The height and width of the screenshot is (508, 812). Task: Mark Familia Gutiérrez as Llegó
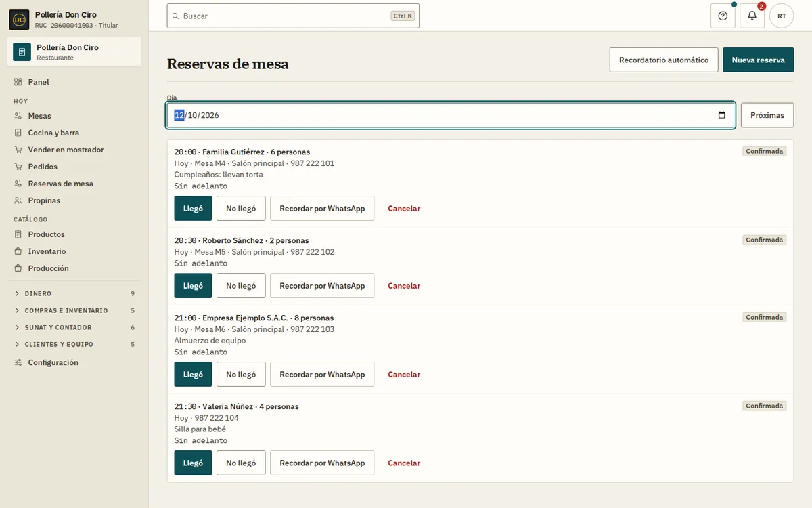193,209
